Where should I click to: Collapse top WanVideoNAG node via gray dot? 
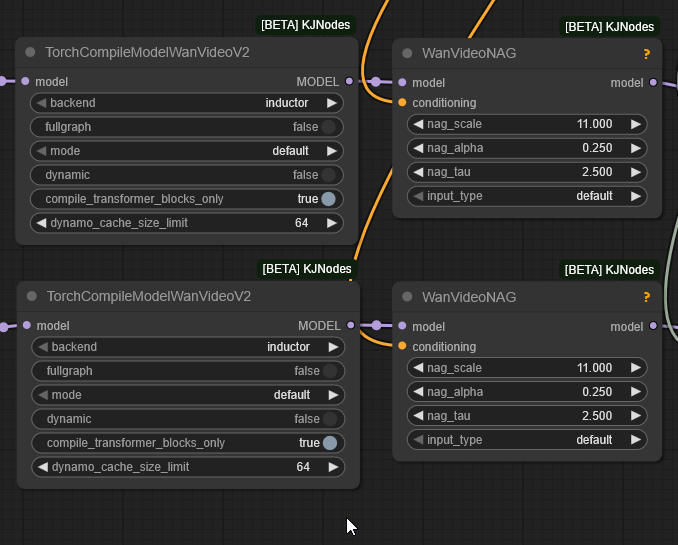coord(407,53)
